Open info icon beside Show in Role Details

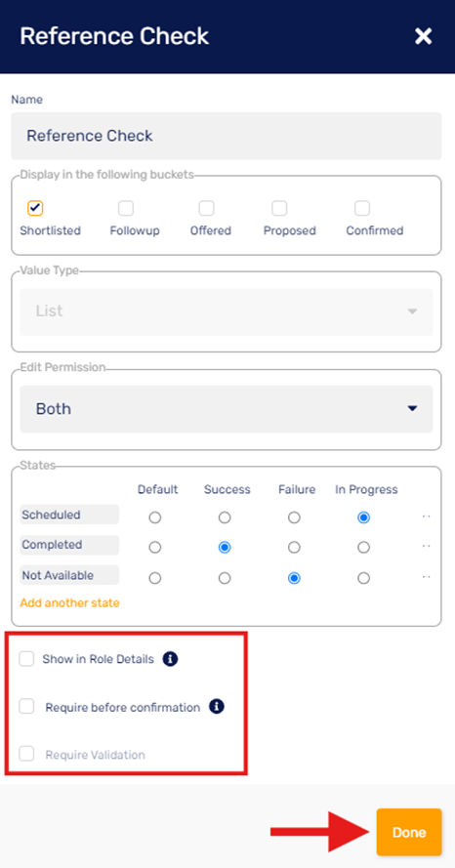171,659
